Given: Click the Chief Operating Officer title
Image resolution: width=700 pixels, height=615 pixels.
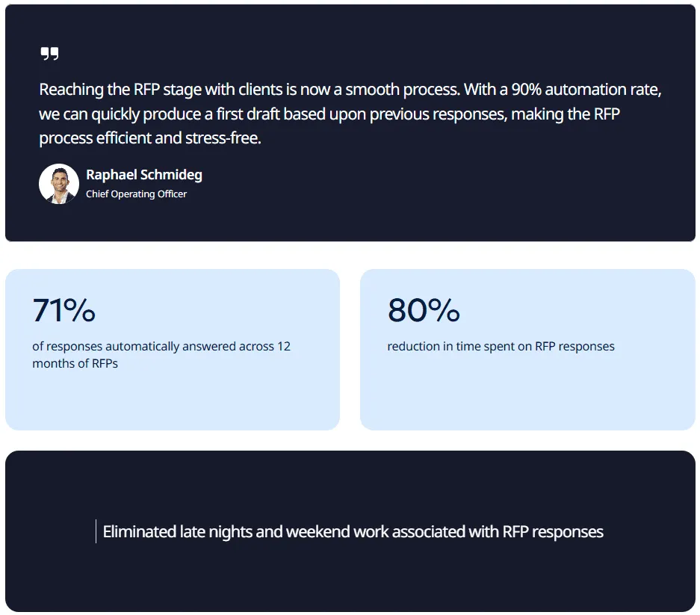Looking at the screenshot, I should (136, 194).
